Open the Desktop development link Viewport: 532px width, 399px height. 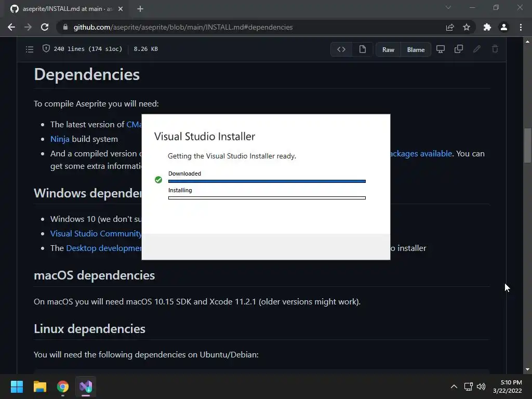[104, 248]
